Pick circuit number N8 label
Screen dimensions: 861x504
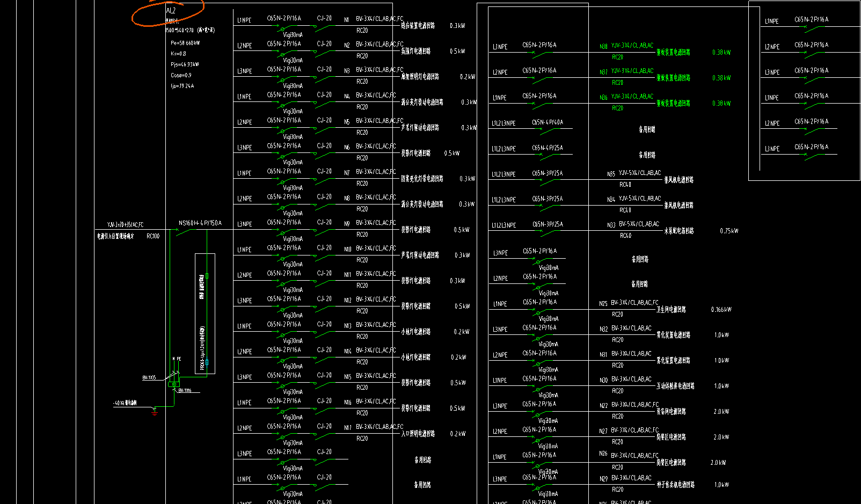pos(347,199)
